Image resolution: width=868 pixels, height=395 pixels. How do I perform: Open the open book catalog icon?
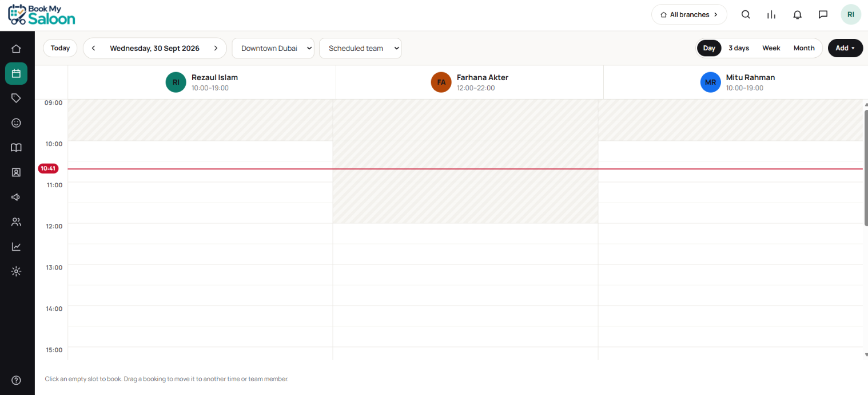point(16,148)
